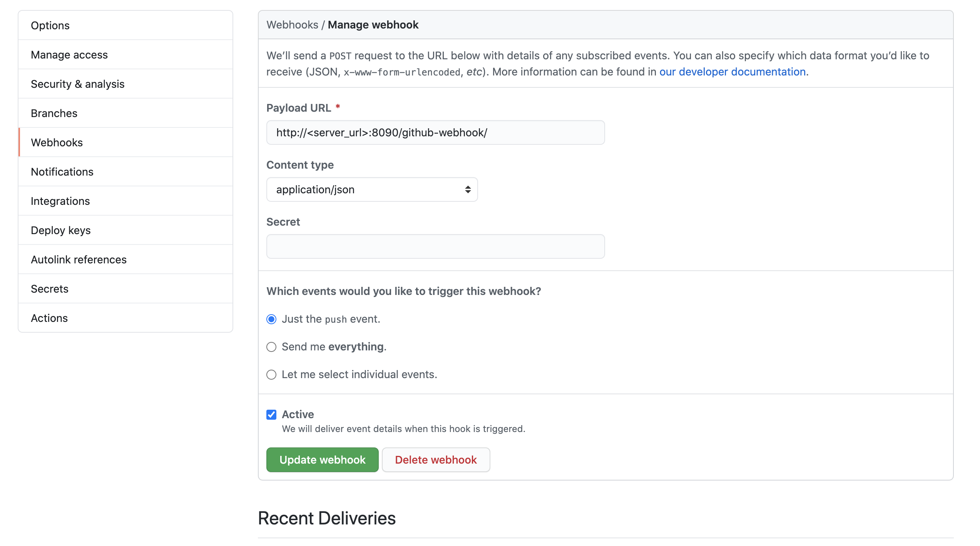Screen dimensions: 980x546
Task: Open the Content type dropdown
Action: tap(372, 189)
